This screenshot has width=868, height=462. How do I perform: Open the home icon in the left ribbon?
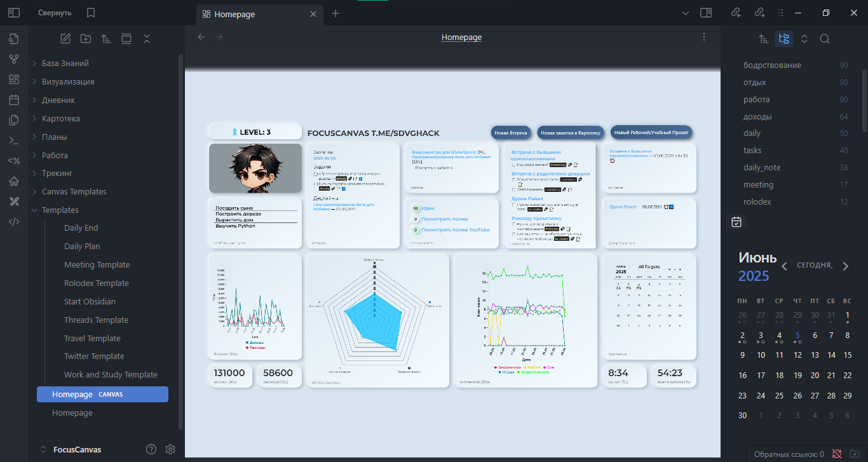point(13,180)
